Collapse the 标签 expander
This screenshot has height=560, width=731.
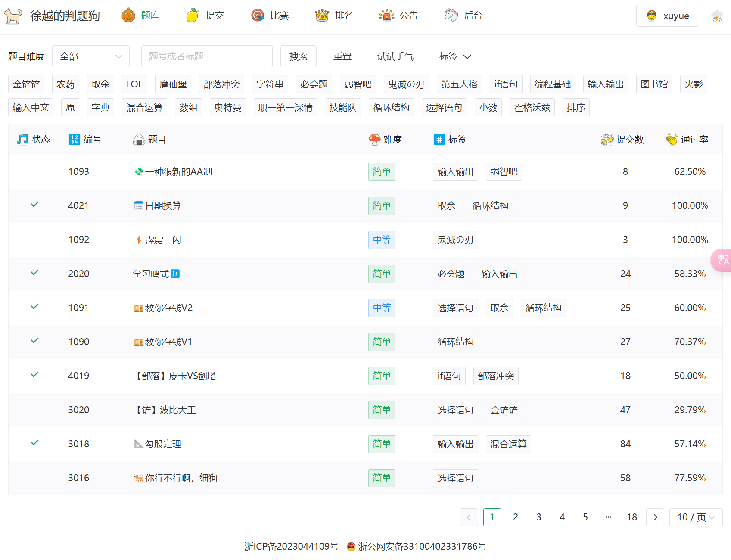(455, 56)
